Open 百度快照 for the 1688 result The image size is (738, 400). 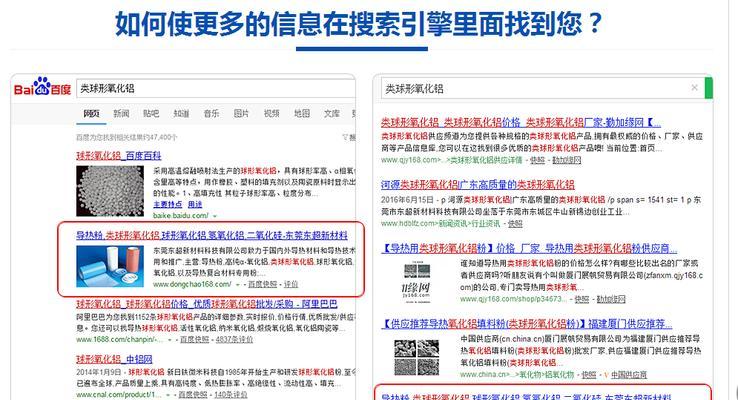194,339
